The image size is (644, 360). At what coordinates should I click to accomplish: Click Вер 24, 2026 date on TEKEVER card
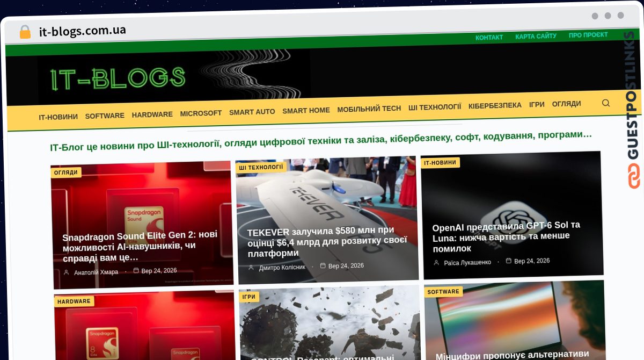point(346,266)
